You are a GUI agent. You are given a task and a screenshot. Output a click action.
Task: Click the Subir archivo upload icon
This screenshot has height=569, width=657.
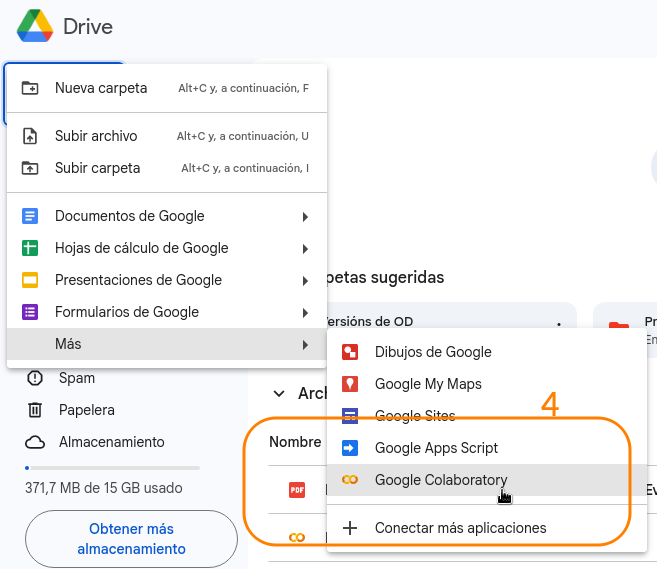(x=30, y=136)
